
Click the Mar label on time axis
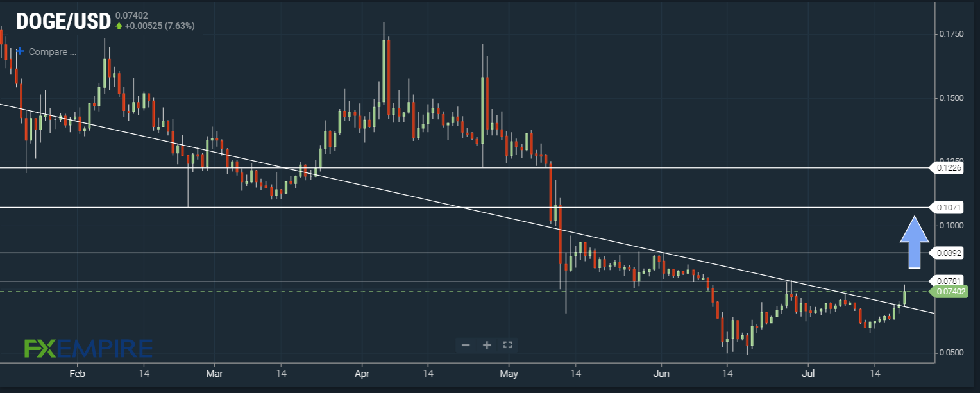click(x=215, y=372)
